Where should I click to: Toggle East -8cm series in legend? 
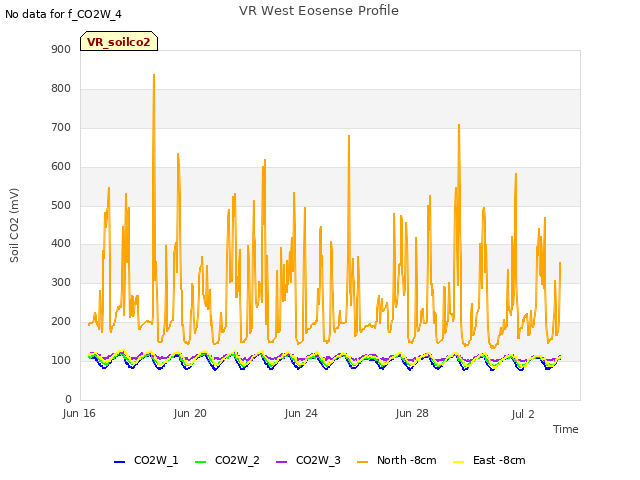pos(489,460)
